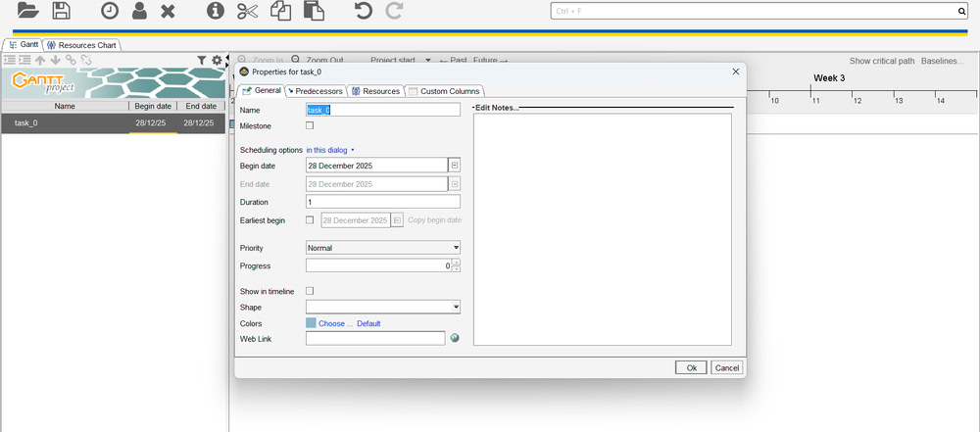
Task: Tick the Show in timeline checkbox
Action: coord(310,291)
